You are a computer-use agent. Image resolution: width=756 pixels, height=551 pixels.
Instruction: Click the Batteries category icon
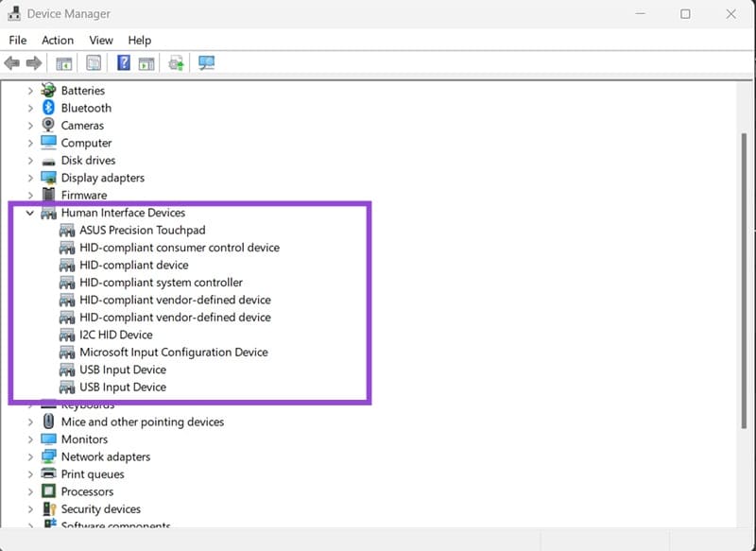tap(48, 90)
